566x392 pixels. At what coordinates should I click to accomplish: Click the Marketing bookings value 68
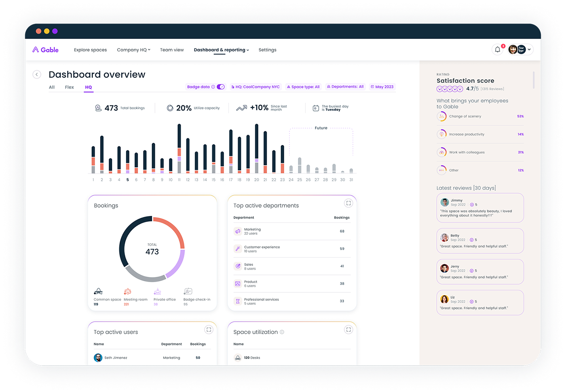(342, 231)
